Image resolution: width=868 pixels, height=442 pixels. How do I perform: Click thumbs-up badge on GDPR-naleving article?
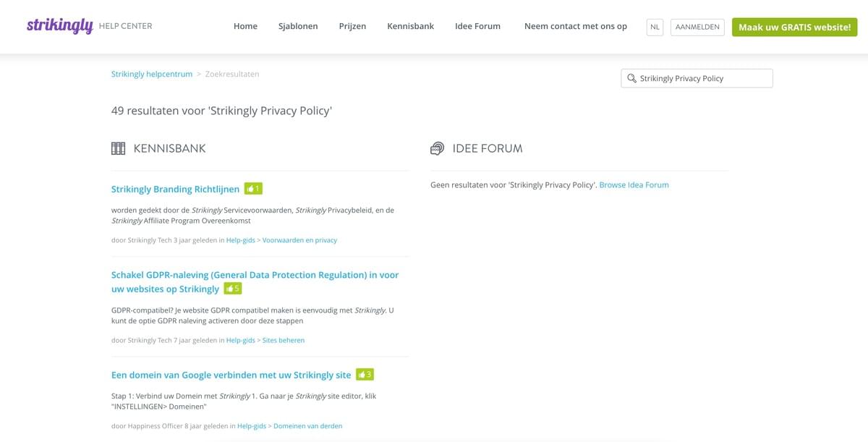coord(232,289)
